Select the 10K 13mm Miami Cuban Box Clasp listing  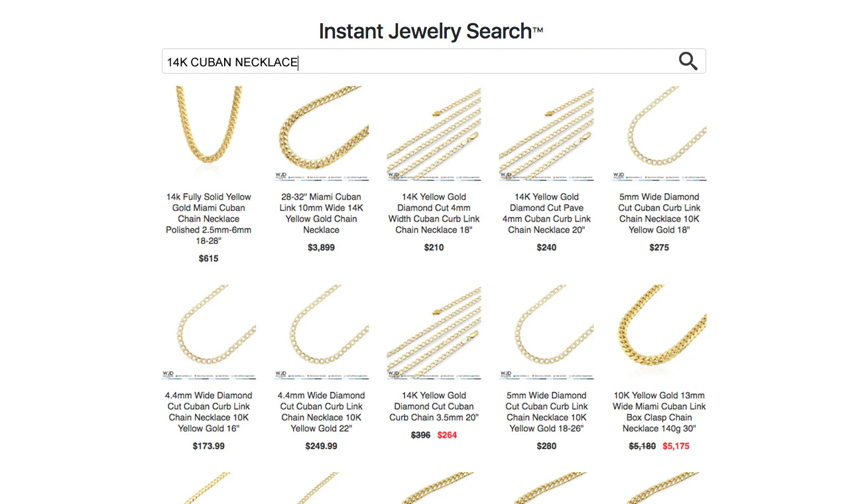(x=659, y=411)
